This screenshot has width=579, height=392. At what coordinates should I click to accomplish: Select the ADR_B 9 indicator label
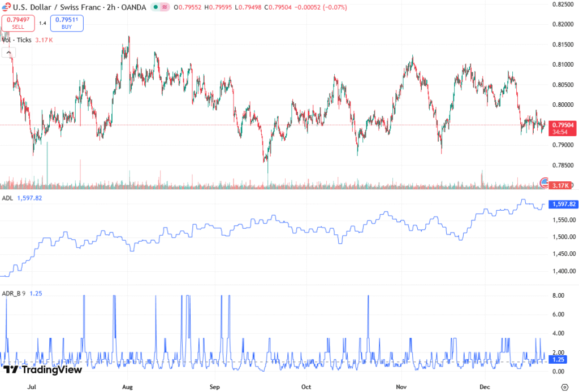(x=14, y=293)
